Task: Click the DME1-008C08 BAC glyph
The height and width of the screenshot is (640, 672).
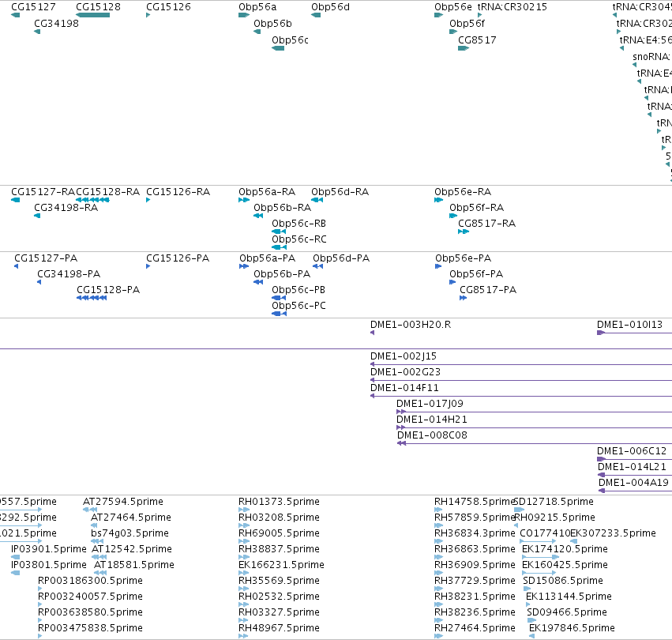Action: tap(535, 443)
